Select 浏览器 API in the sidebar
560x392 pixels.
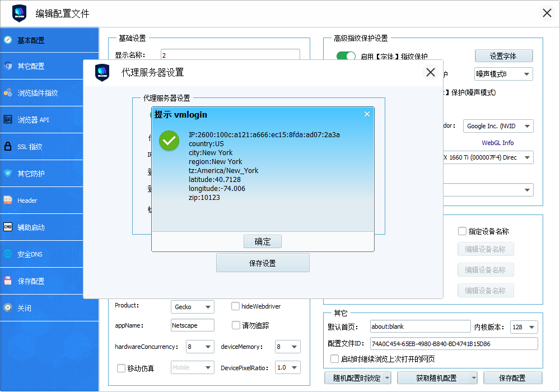(x=41, y=120)
